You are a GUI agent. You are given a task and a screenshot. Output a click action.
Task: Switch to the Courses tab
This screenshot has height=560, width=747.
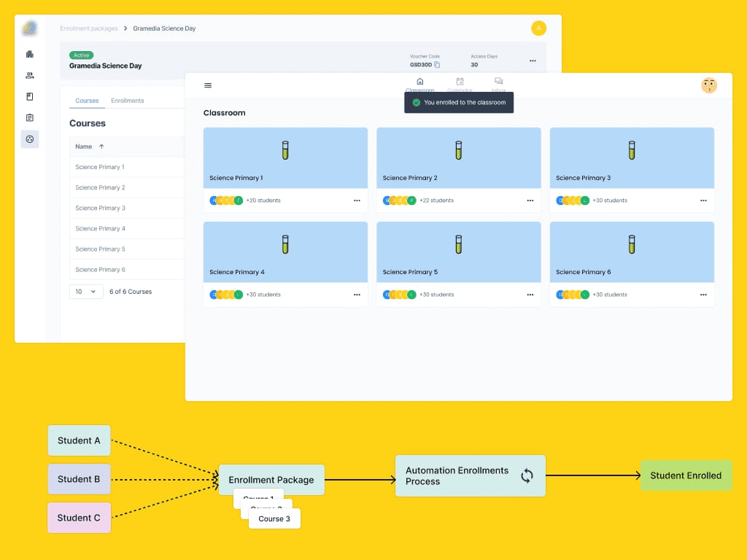pos(87,101)
